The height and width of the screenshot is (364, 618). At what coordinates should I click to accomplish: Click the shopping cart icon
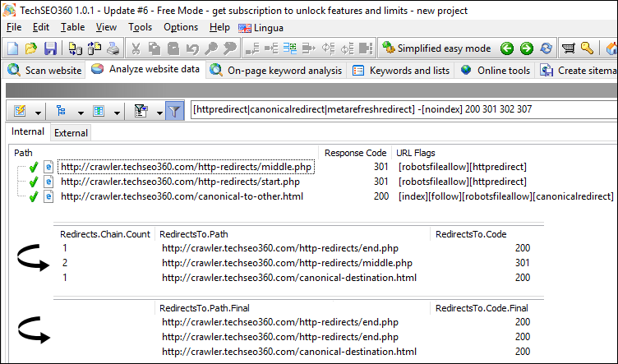coord(569,48)
